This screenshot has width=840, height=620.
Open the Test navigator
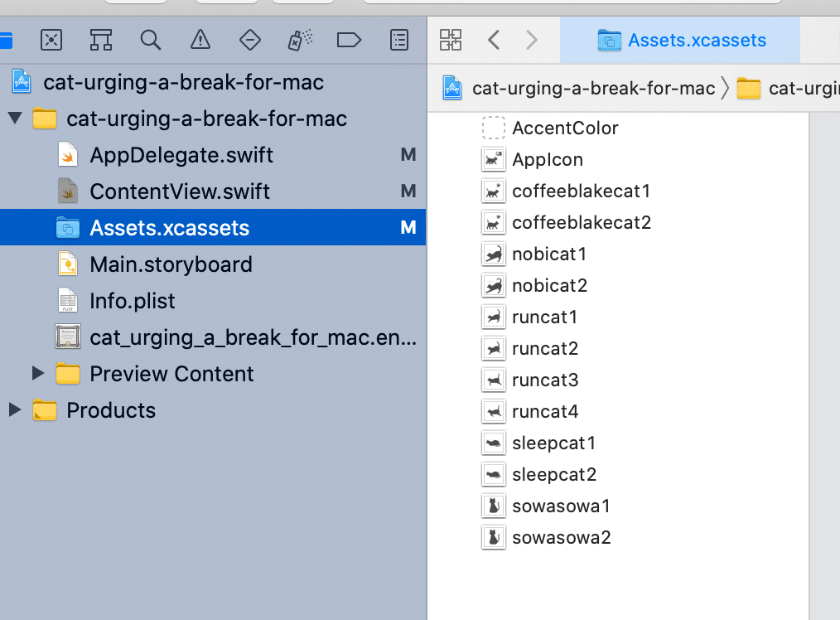point(249,39)
